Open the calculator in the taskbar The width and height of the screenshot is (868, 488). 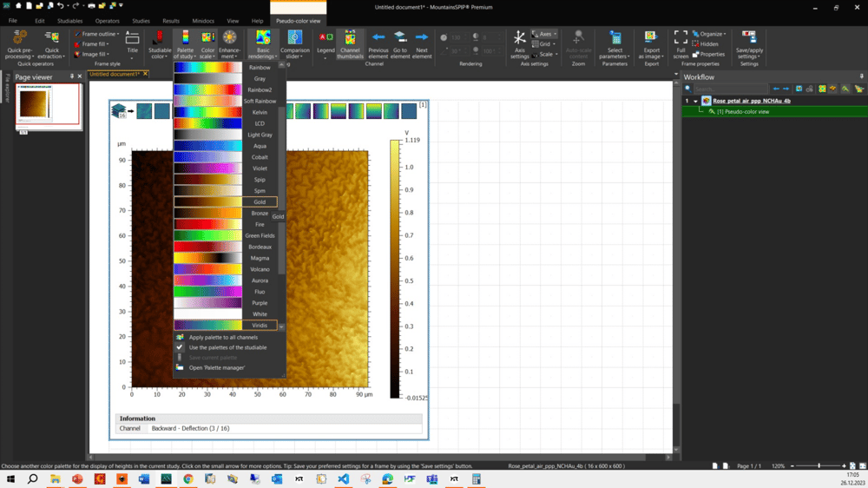pyautogui.click(x=476, y=479)
